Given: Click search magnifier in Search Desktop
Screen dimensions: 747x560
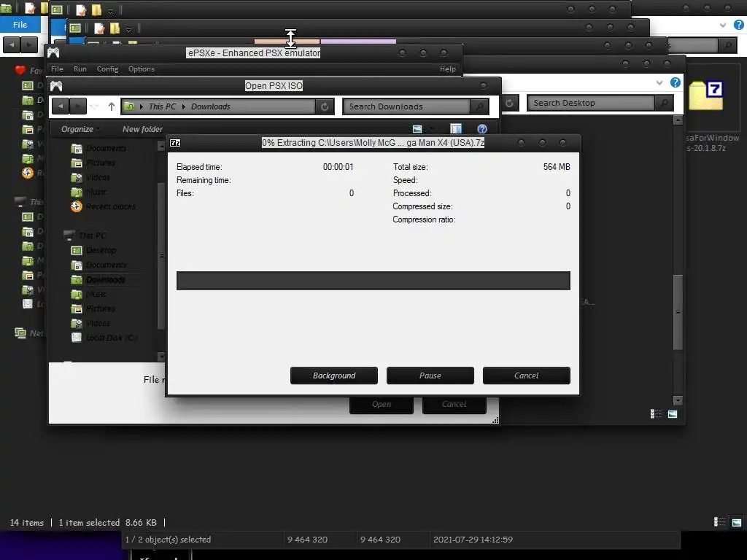Looking at the screenshot, I should coord(664,103).
